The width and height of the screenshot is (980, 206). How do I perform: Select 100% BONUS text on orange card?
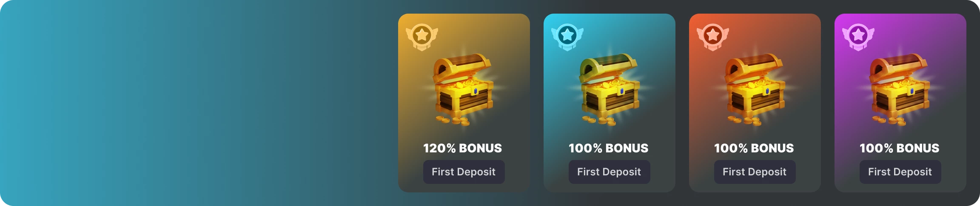[x=754, y=148]
